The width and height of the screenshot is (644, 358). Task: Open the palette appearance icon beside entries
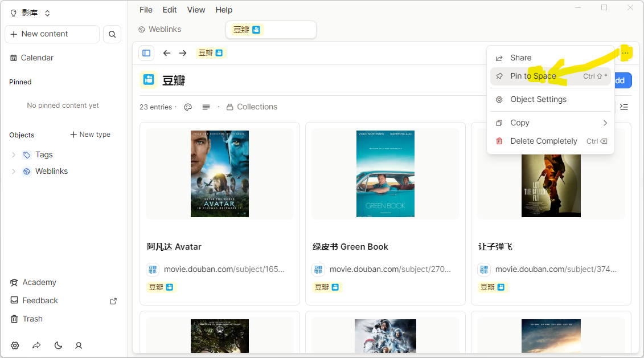point(188,107)
